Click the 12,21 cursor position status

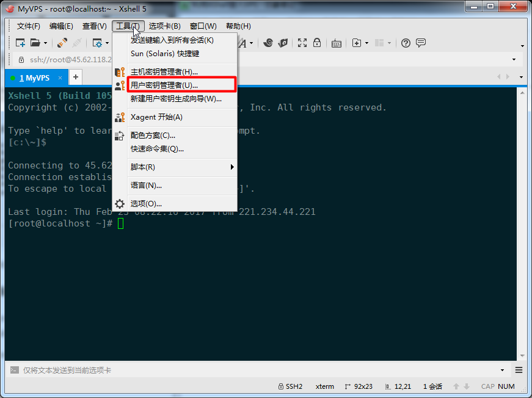[x=398, y=386]
